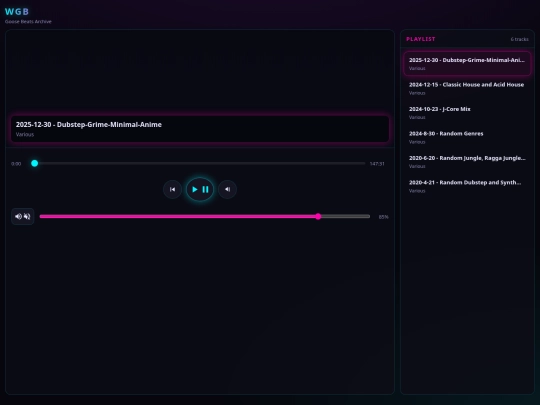The image size is (540, 405).
Task: Play 2024-12-15 Classic House and Acid House
Action: 467,88
